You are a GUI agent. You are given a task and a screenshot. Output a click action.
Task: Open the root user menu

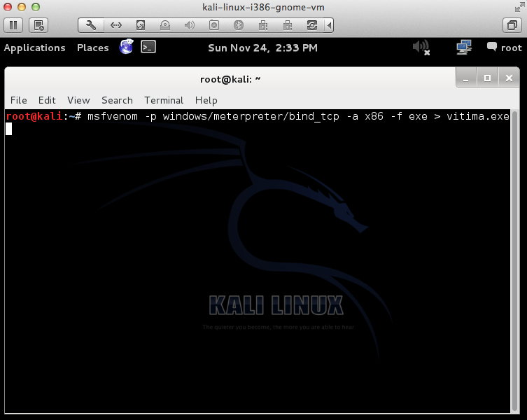point(505,48)
